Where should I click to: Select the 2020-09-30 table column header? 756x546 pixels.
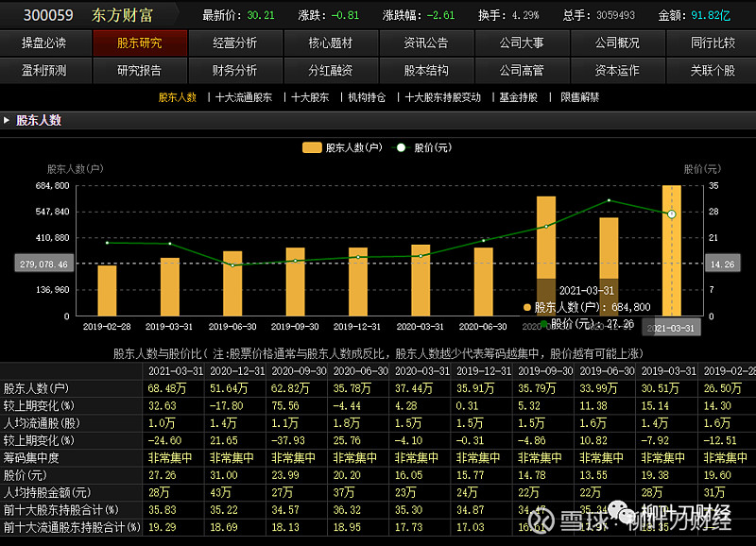tap(299, 371)
